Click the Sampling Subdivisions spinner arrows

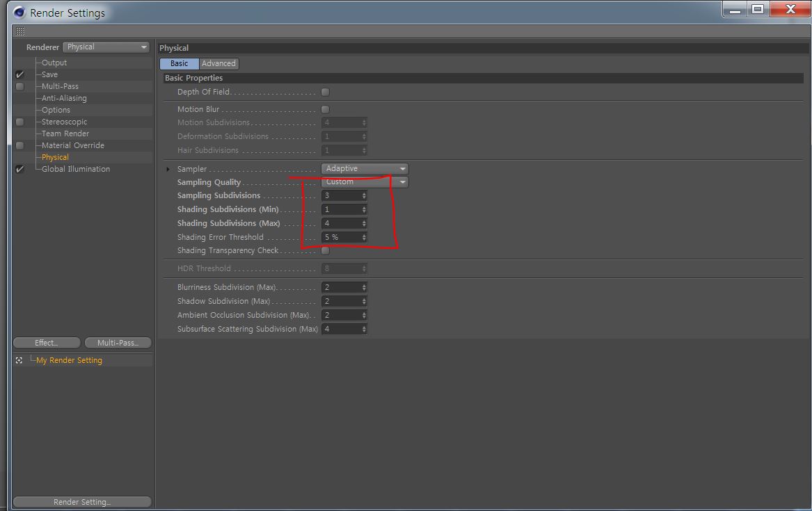point(364,196)
